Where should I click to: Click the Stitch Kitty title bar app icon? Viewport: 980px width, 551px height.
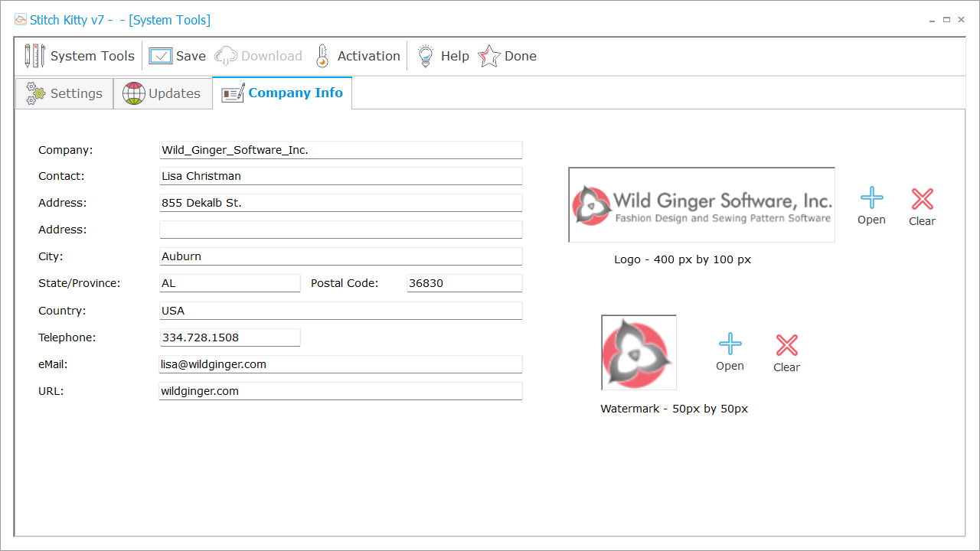(x=21, y=20)
